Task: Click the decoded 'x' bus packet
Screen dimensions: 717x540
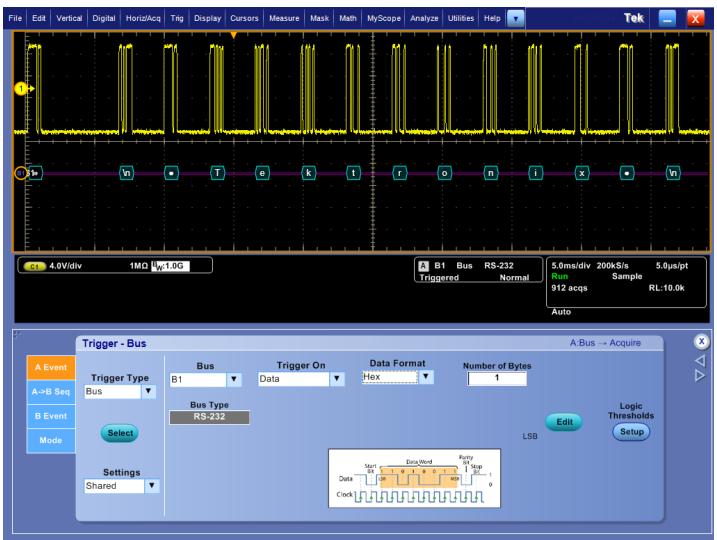Action: pyautogui.click(x=582, y=173)
